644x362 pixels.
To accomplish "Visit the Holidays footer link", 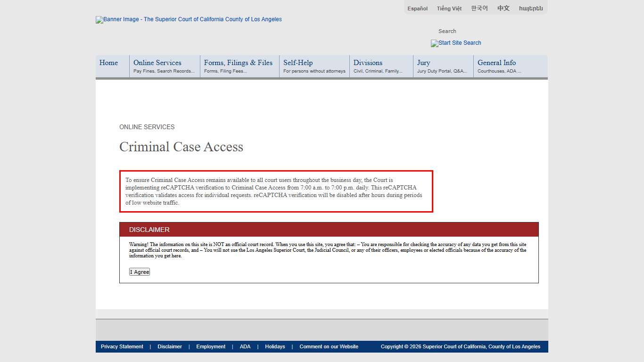I will pyautogui.click(x=275, y=346).
